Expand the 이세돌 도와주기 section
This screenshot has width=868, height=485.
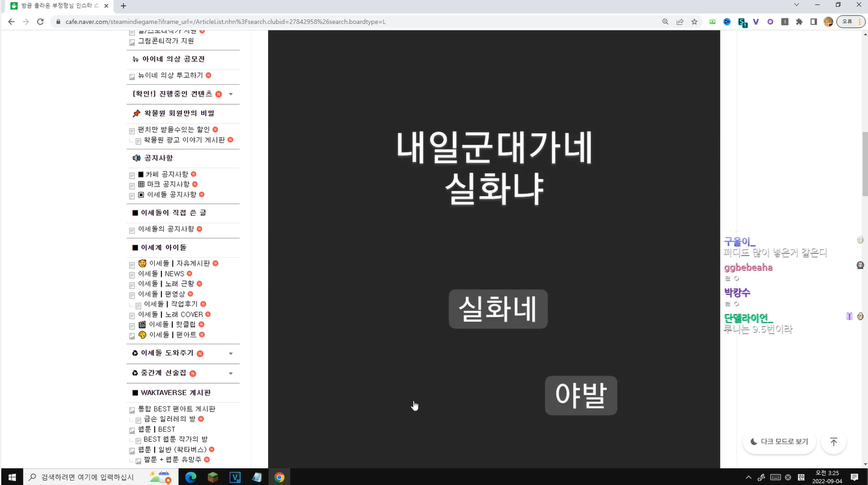(x=231, y=354)
